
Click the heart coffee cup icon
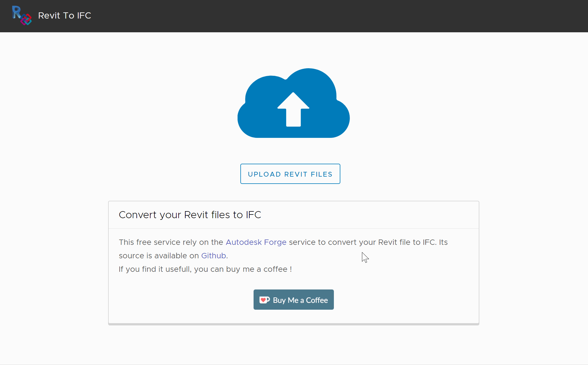point(265,300)
